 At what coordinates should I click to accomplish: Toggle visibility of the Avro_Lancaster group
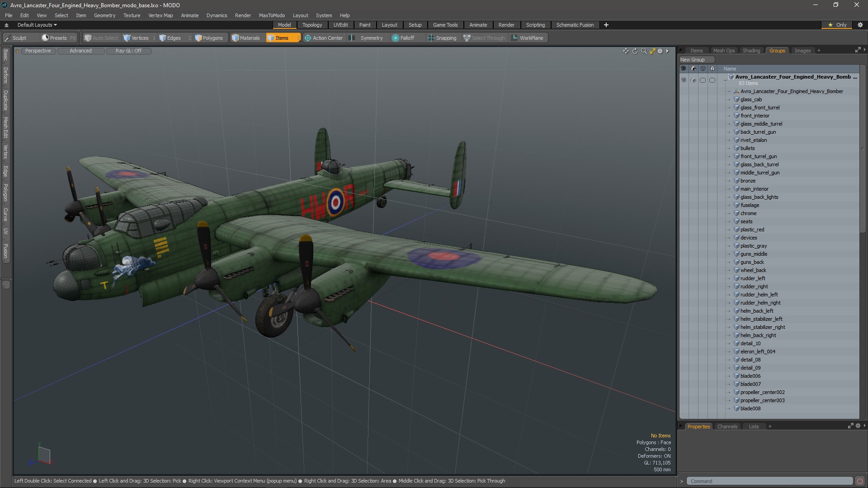click(x=684, y=80)
